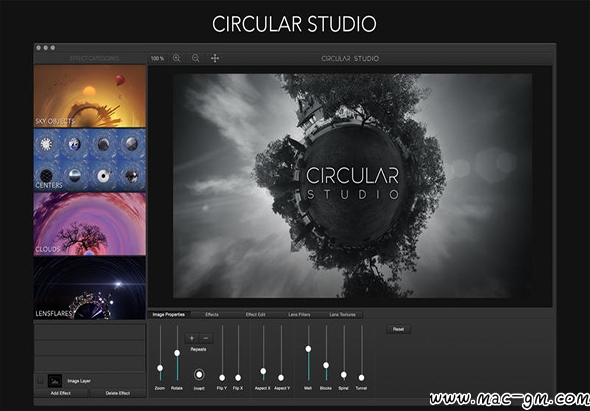Select the Image Layer thumbnail icon
This screenshot has width=590, height=411.
coord(55,381)
